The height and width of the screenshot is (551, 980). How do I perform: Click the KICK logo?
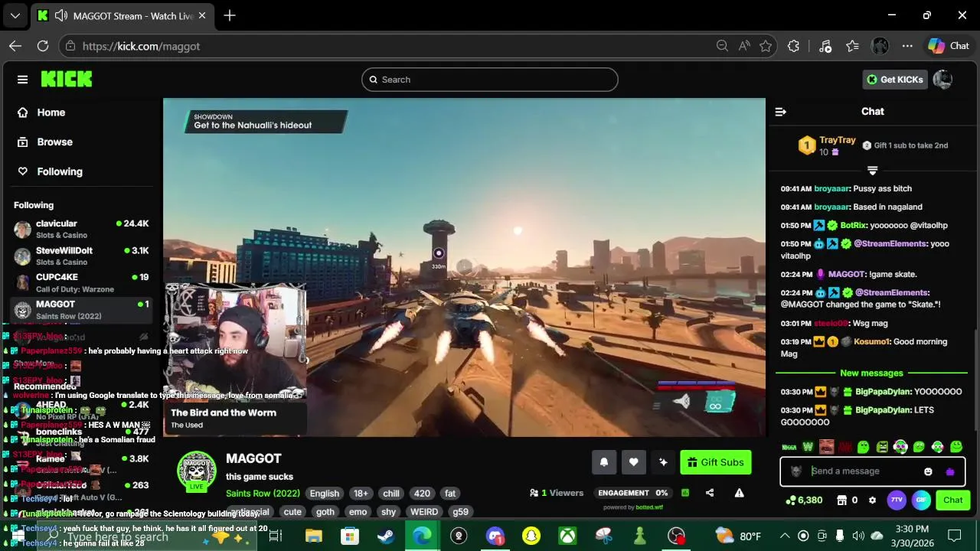[x=67, y=79]
